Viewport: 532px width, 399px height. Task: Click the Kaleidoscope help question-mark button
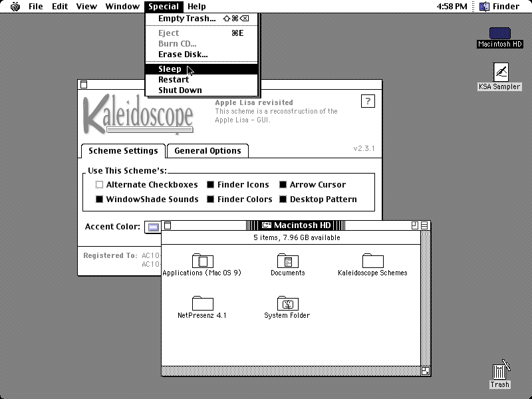368,101
